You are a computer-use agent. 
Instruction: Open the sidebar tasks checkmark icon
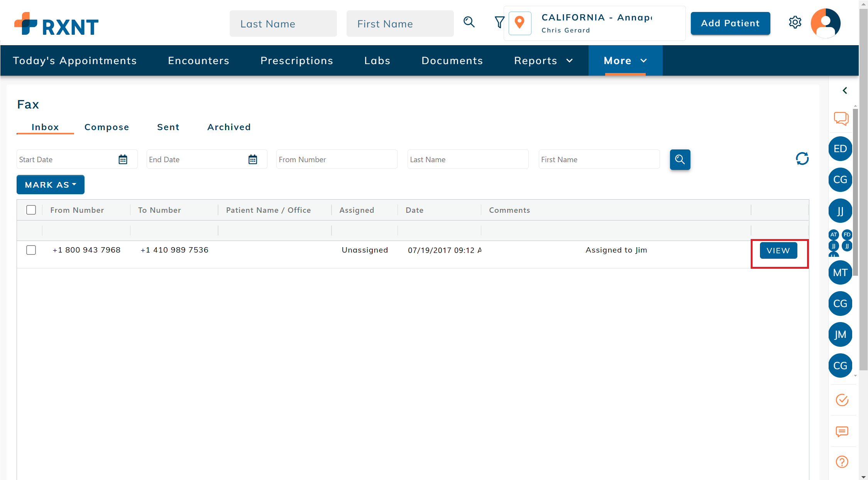pyautogui.click(x=842, y=400)
